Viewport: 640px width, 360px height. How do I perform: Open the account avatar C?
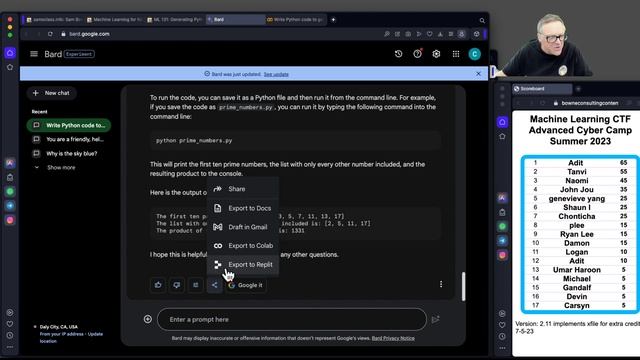tap(474, 54)
